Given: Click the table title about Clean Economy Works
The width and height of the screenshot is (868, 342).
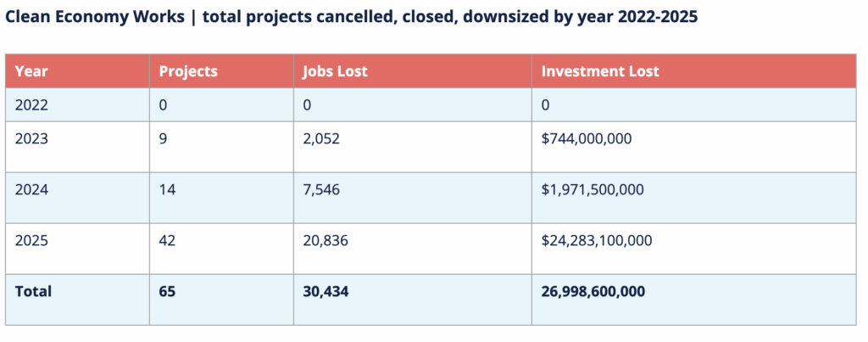Looking at the screenshot, I should [x=352, y=17].
